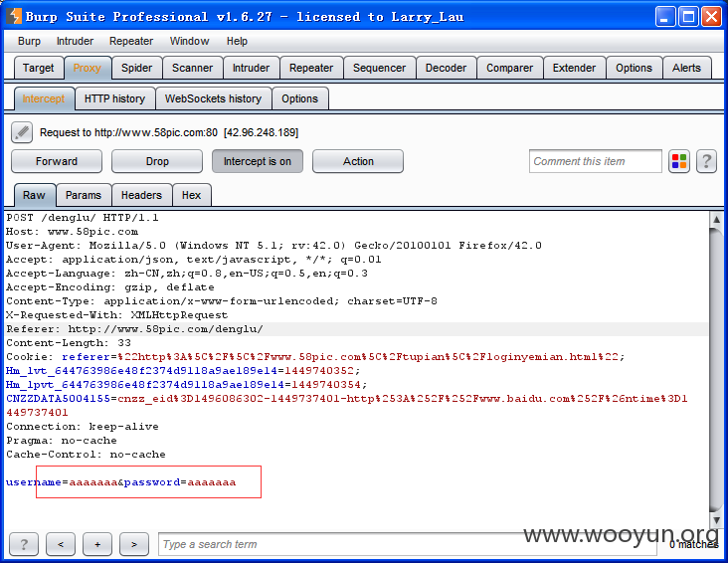This screenshot has height=563, width=728.
Task: Click the Burp Suite title bar logo
Action: coord(14,16)
